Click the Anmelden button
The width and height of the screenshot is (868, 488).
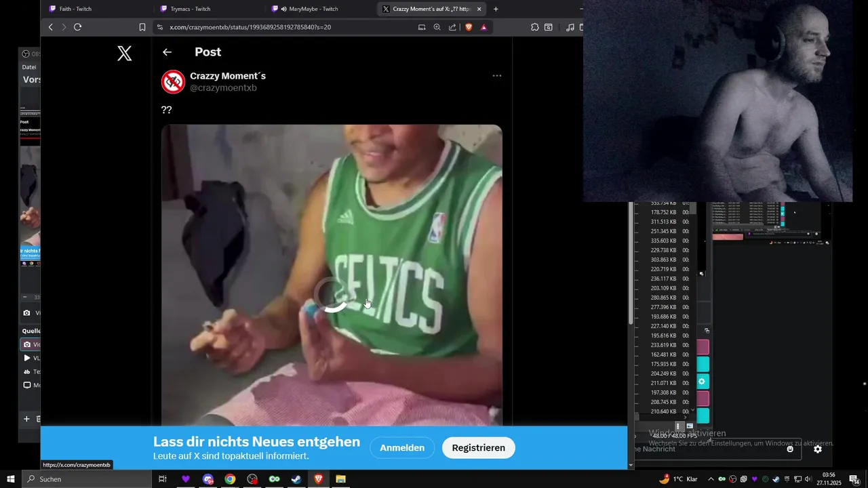point(402,448)
